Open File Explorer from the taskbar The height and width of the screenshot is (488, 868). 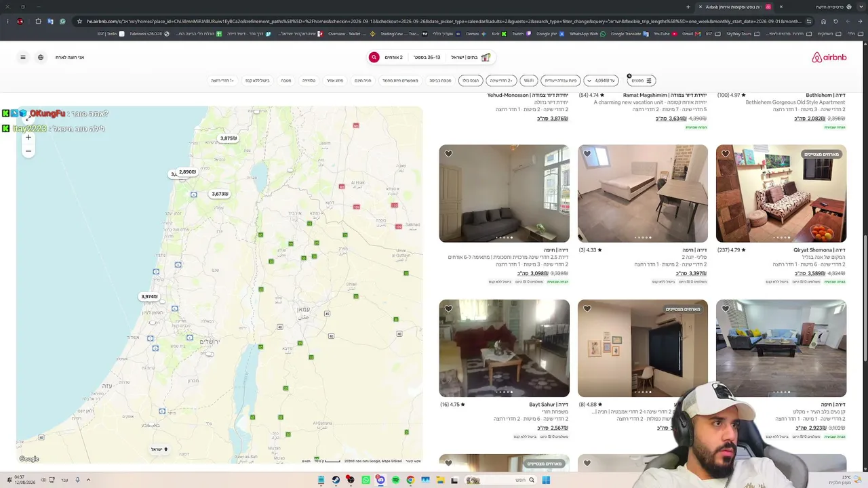click(440, 480)
